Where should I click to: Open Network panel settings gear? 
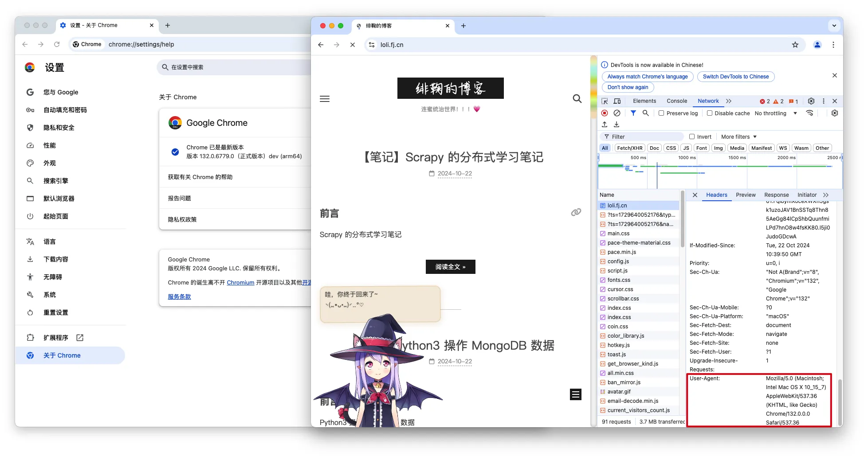click(835, 113)
